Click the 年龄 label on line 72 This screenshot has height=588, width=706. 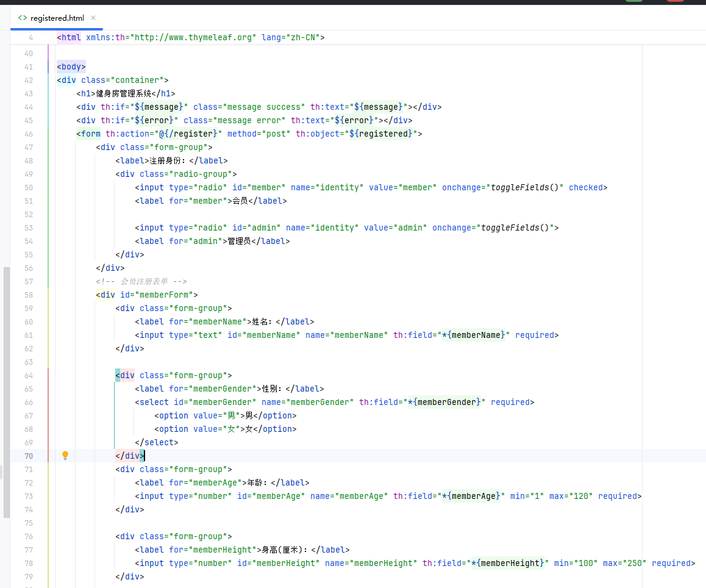click(222, 482)
